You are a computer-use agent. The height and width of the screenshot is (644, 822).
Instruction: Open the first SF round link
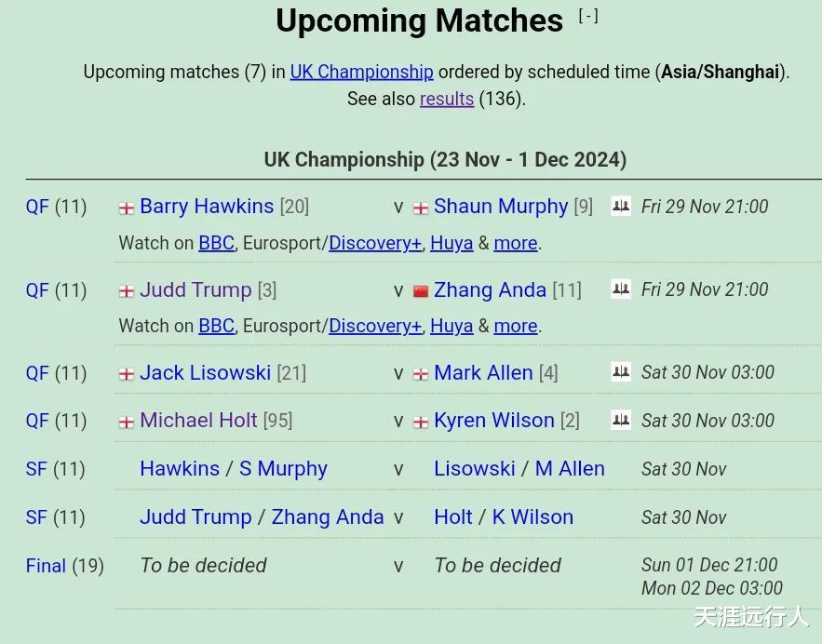(36, 468)
